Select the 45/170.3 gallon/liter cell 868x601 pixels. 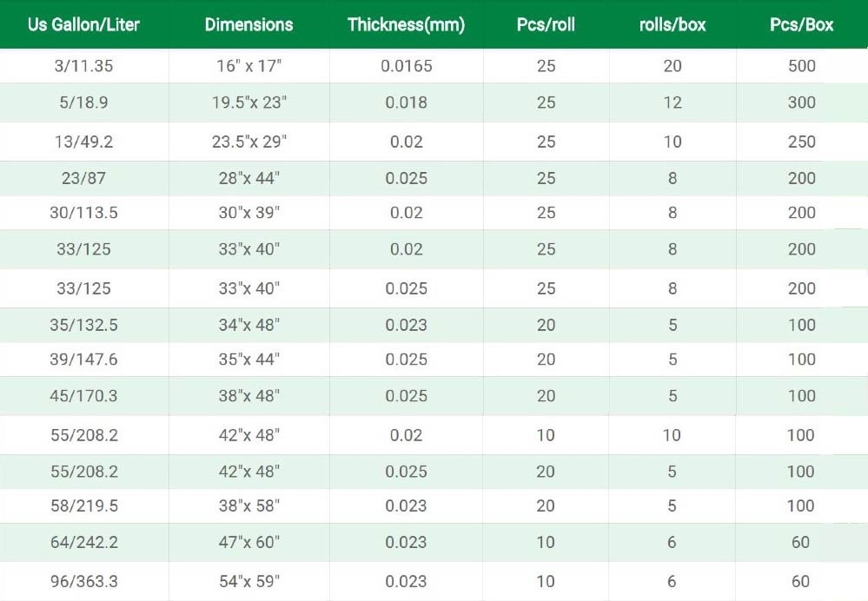pos(83,396)
